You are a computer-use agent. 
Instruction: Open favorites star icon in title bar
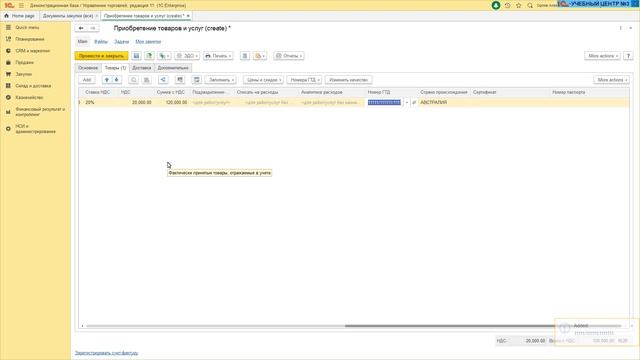point(519,5)
